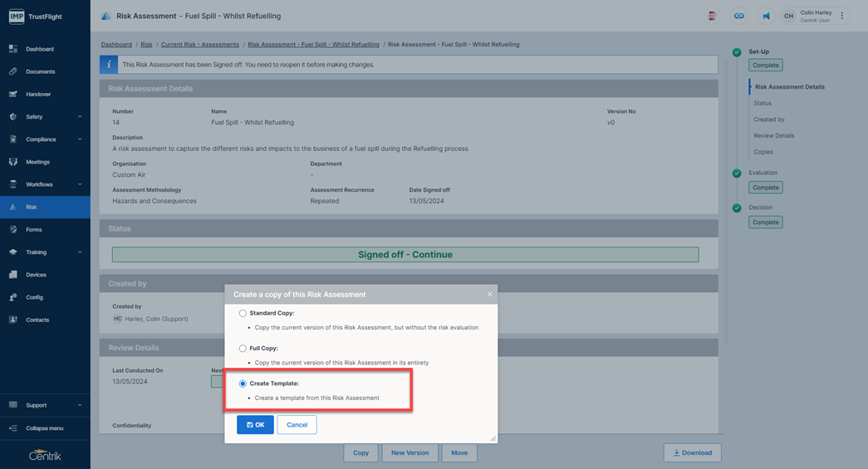
Task: Cancel the copy dialog
Action: pyautogui.click(x=297, y=424)
